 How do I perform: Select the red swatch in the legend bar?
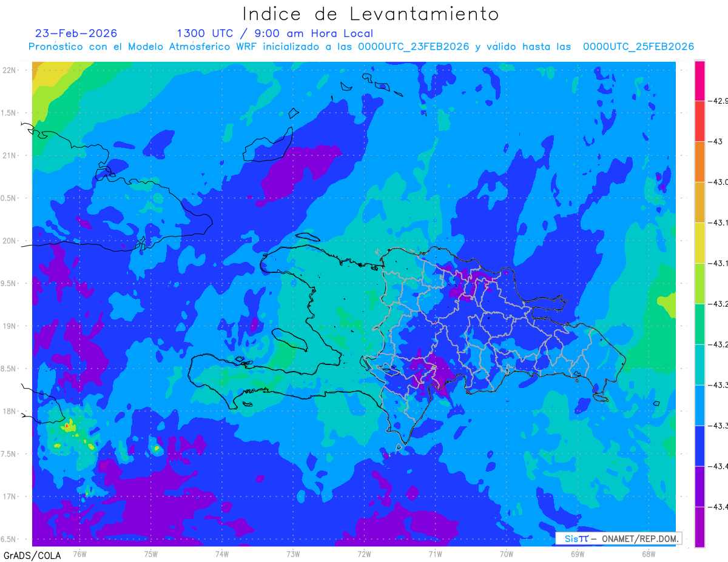699,121
